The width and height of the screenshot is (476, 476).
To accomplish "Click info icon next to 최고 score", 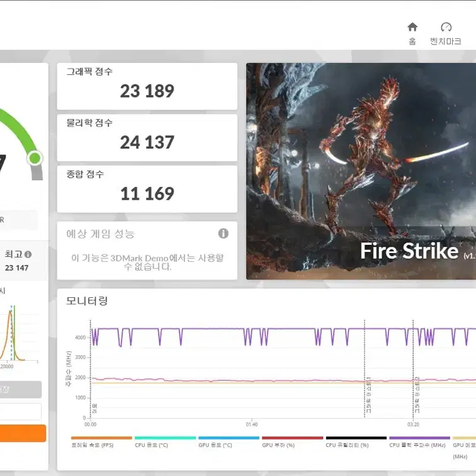I will (x=28, y=254).
